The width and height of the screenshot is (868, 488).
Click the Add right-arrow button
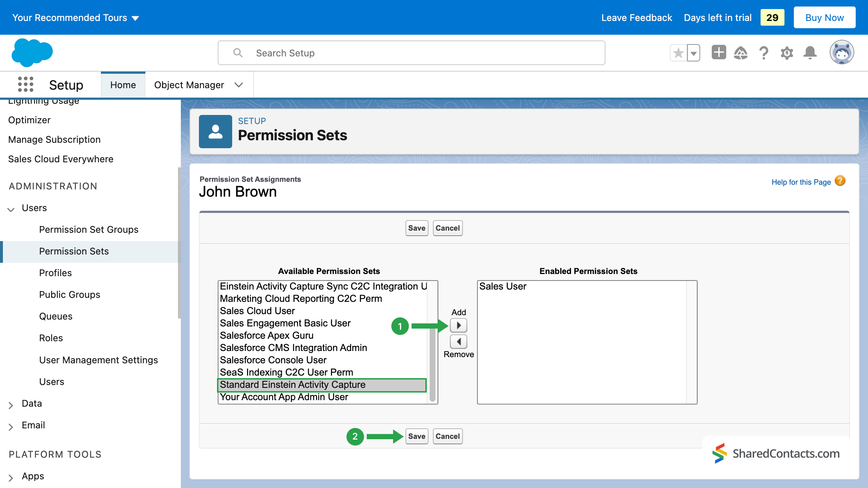[459, 325]
